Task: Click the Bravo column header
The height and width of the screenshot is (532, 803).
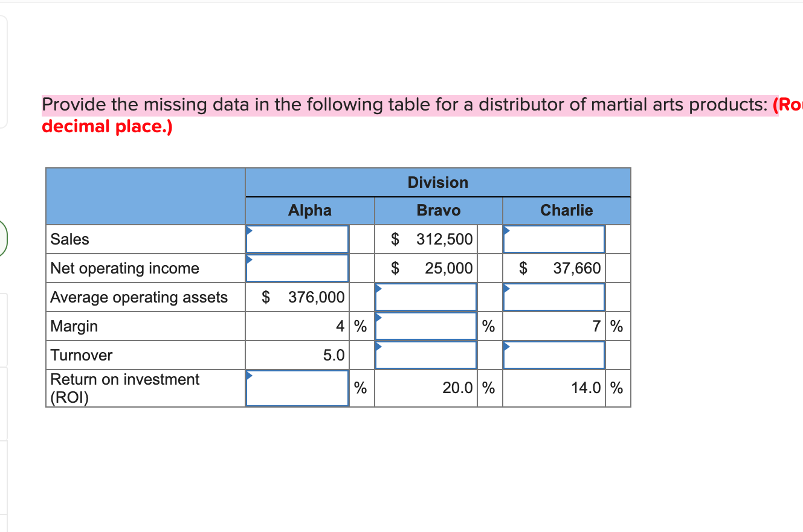Action: (438, 210)
